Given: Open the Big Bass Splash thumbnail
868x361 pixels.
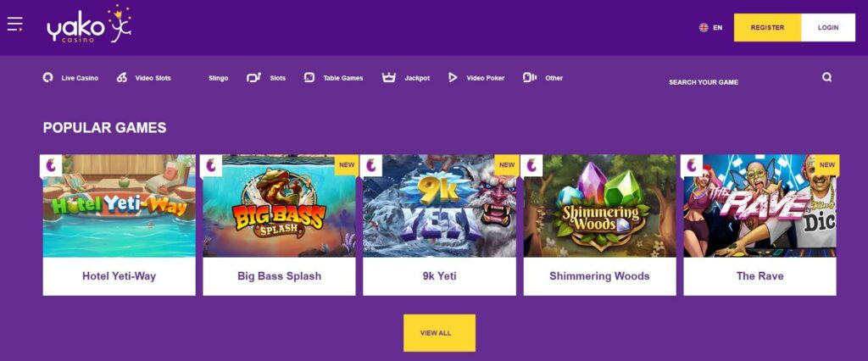Looking at the screenshot, I should coord(279,206).
